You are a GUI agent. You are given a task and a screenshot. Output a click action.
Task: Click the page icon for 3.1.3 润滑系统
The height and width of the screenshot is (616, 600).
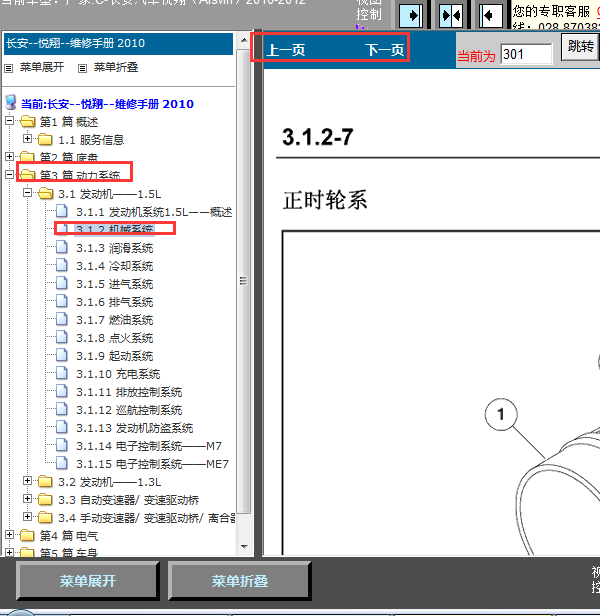[62, 247]
